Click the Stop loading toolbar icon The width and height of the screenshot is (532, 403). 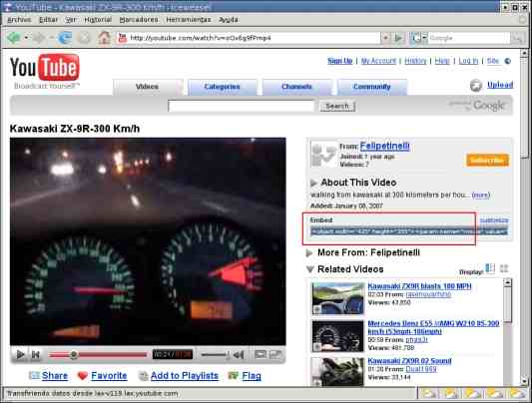tap(84, 38)
